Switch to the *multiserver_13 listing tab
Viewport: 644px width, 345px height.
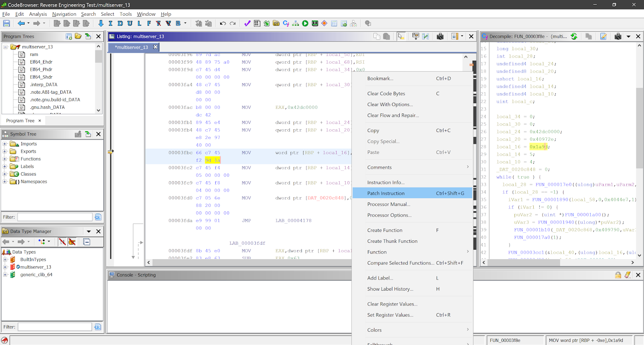[x=131, y=47]
